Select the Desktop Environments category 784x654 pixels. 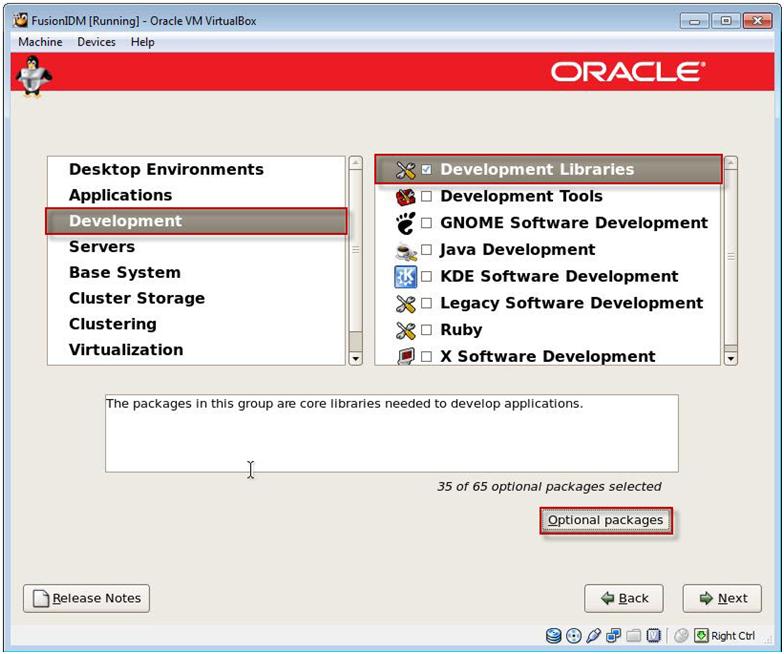point(196,170)
